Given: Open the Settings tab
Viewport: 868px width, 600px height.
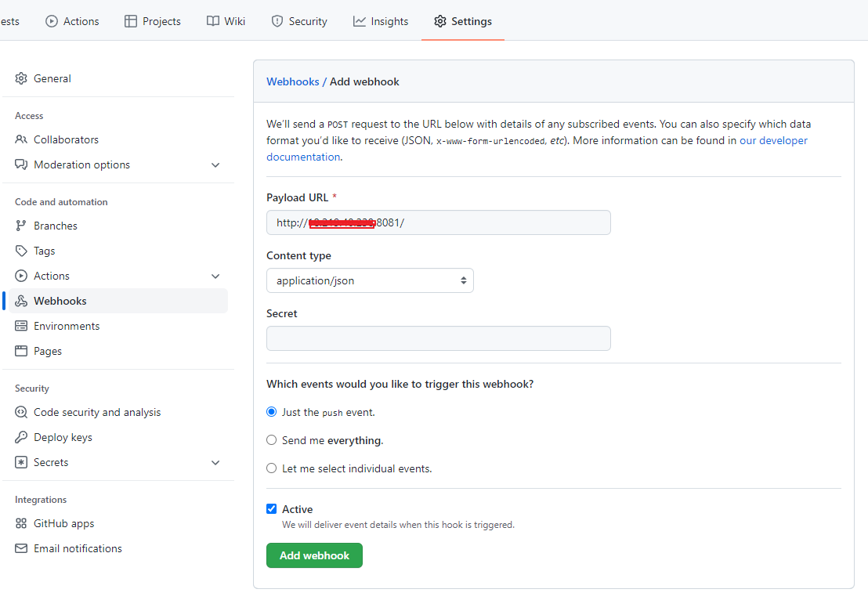Looking at the screenshot, I should point(463,22).
